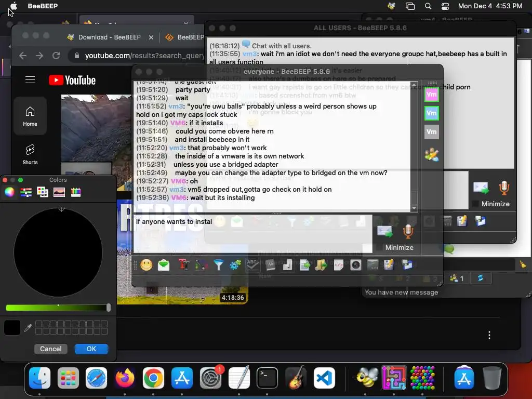Toggle the ABC spell check icon
Image resolution: width=532 pixels, height=399 pixels.
point(253,265)
